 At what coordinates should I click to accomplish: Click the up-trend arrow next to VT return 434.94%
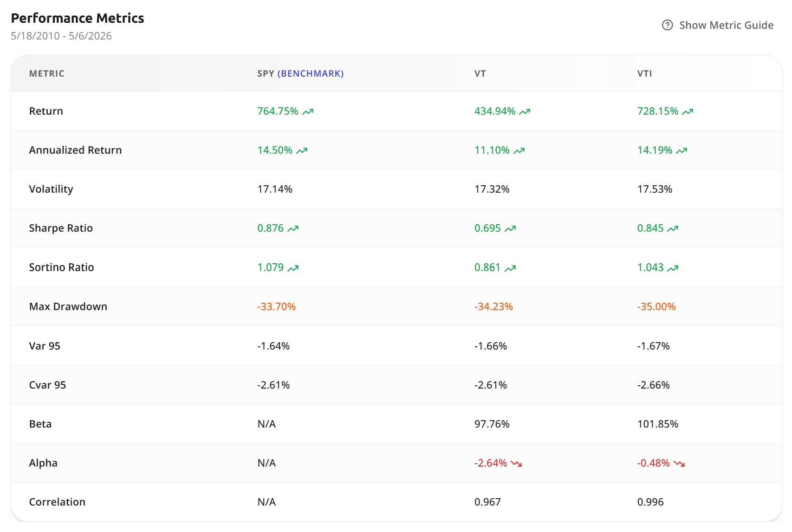click(x=525, y=111)
